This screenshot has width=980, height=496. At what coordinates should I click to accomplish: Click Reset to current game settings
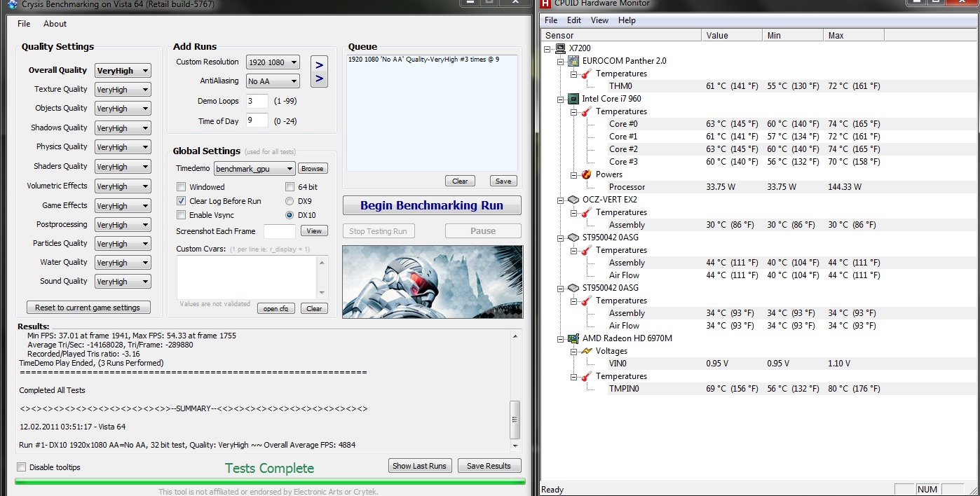[88, 308]
